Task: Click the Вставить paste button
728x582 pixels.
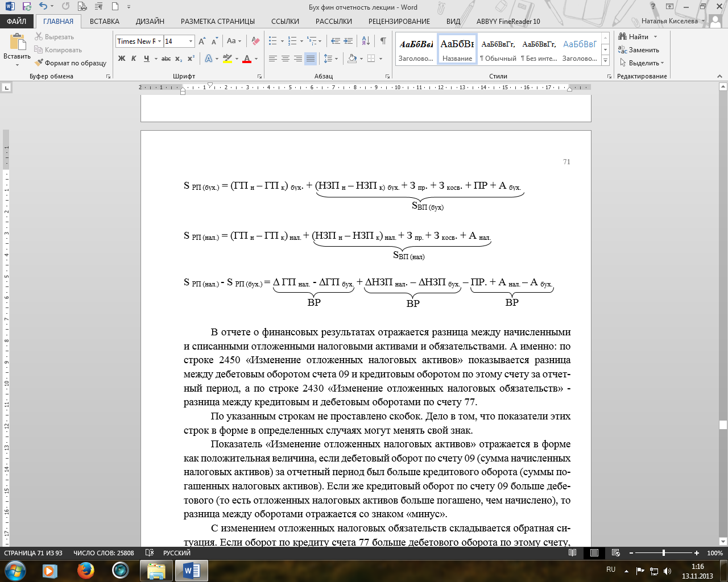Action: click(x=17, y=49)
